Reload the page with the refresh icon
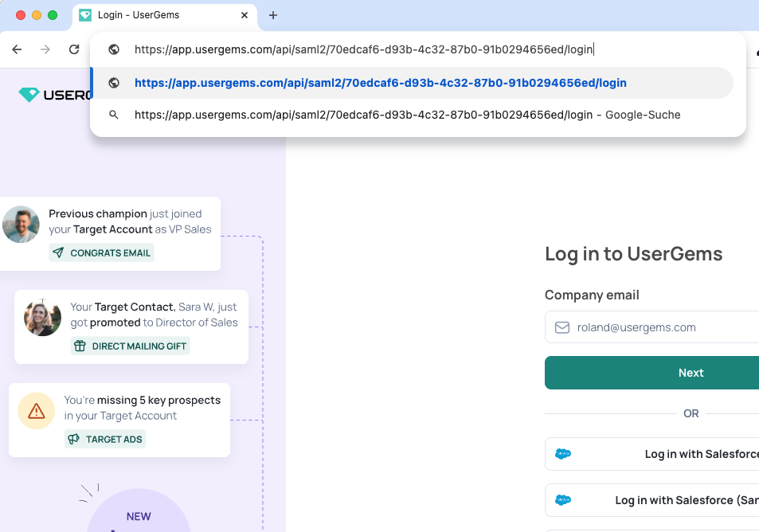Image resolution: width=759 pixels, height=532 pixels. [74, 49]
